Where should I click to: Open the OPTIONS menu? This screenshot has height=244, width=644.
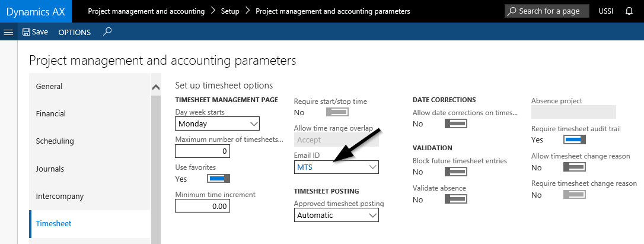pyautogui.click(x=74, y=32)
